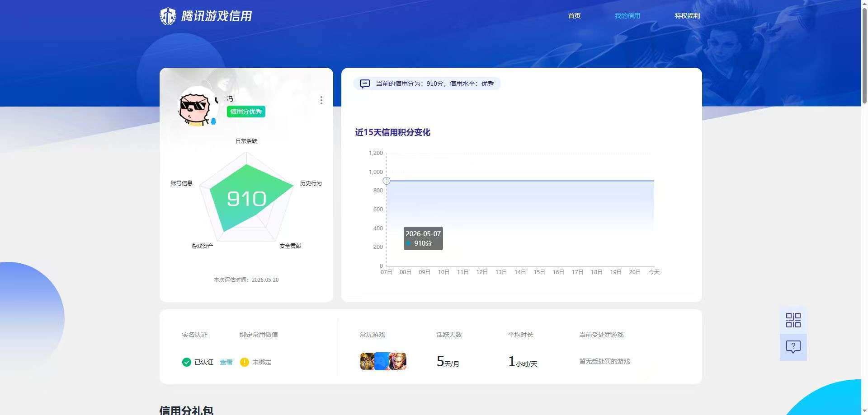Open the 特权福利 navigation item

click(x=687, y=16)
